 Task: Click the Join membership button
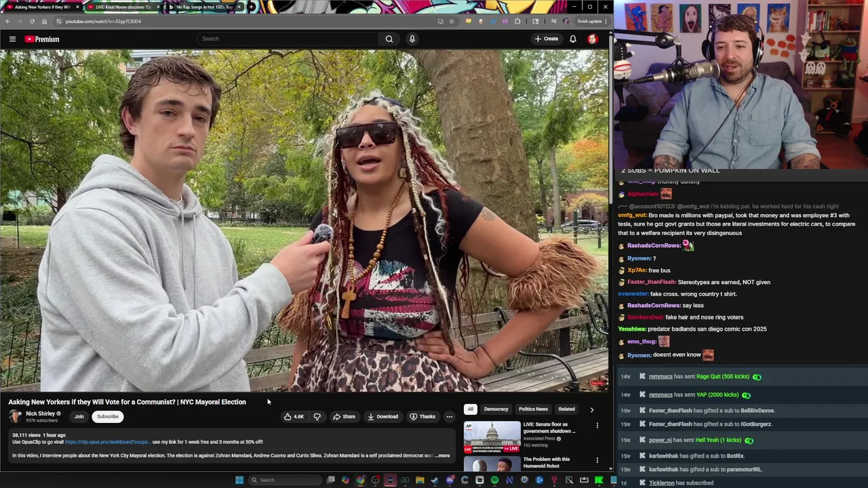tap(79, 417)
